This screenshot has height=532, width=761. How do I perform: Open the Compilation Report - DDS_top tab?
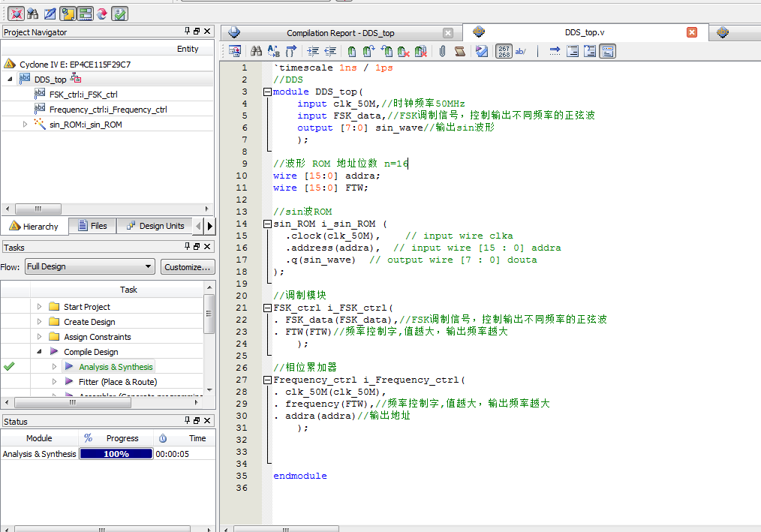pos(340,33)
